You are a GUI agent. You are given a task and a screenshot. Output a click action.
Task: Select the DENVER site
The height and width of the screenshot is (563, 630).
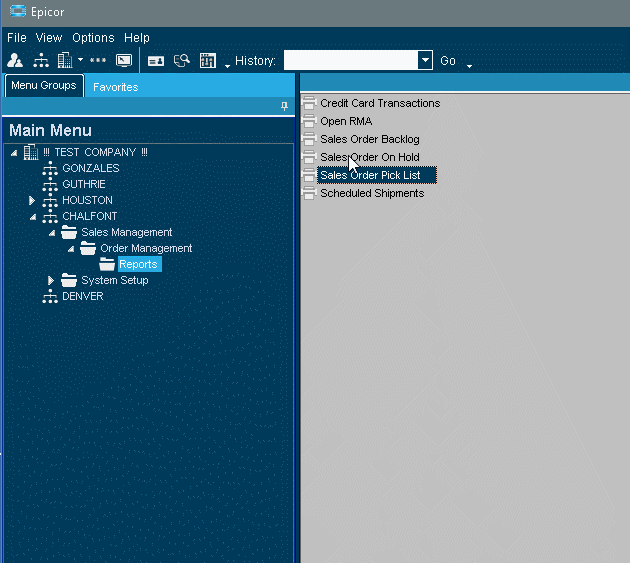(83, 296)
